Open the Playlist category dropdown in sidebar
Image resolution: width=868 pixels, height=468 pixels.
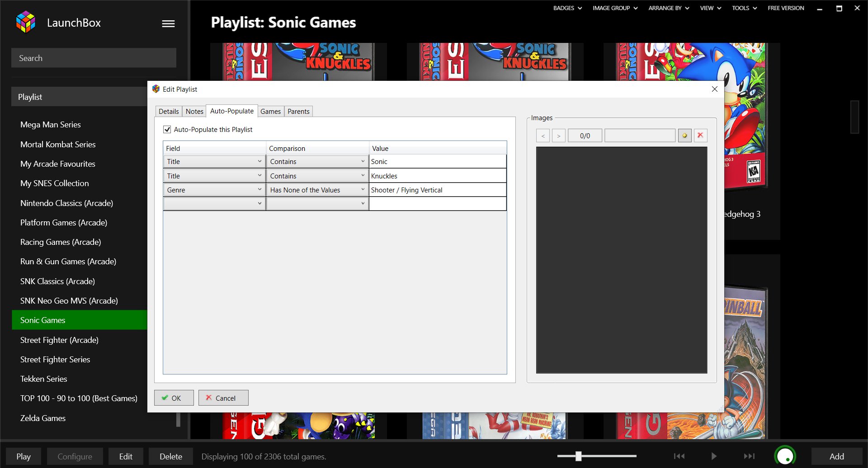[x=80, y=97]
